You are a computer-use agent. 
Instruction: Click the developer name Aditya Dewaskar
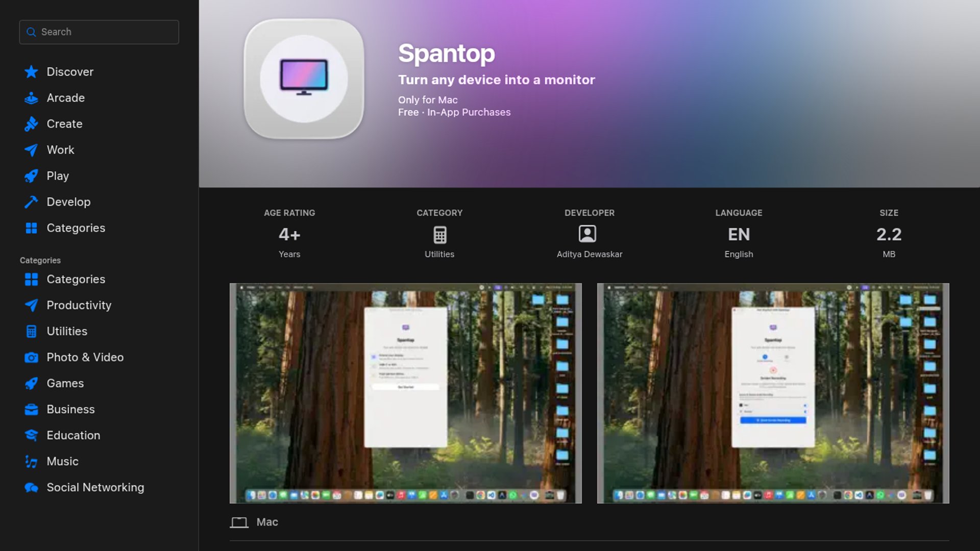[590, 255]
